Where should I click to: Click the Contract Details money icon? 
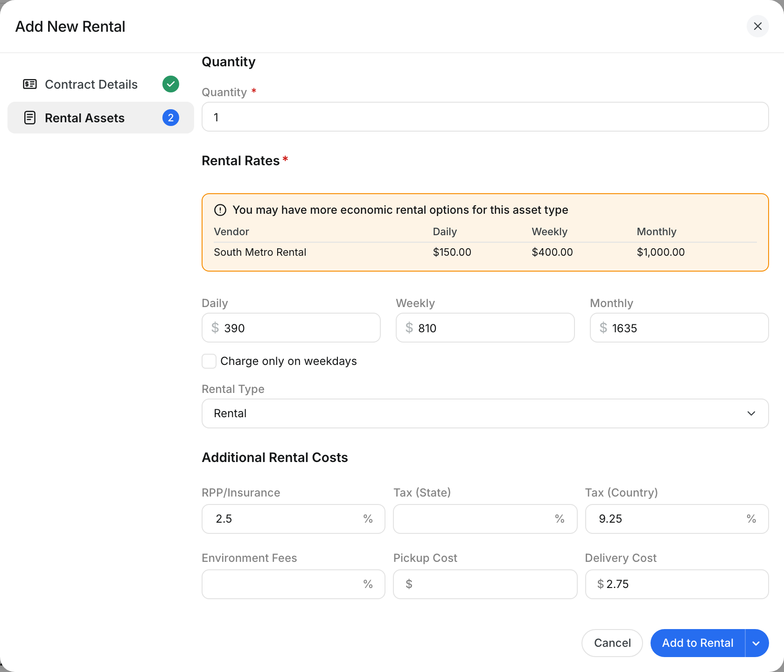tap(30, 84)
